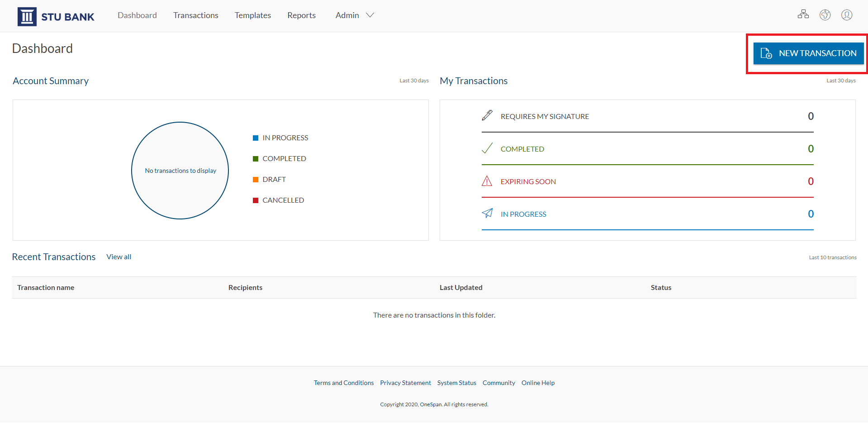Click the DRAFT legend label
The image size is (868, 423).
coord(274,180)
